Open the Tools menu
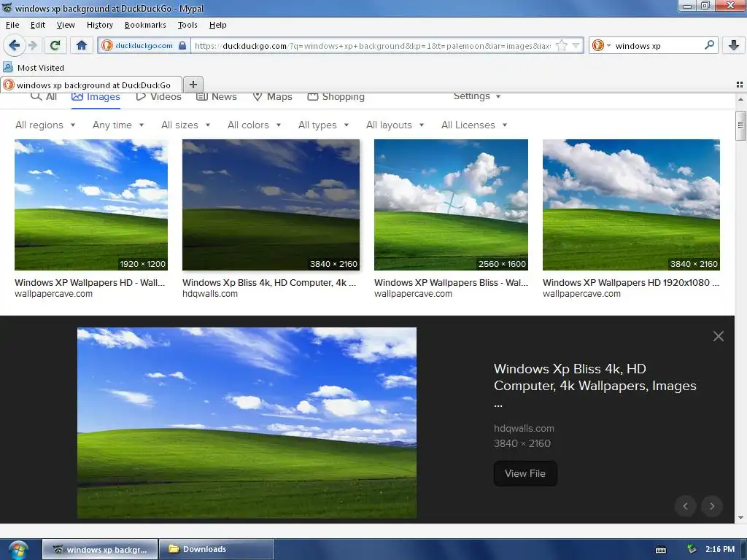The height and width of the screenshot is (560, 747). [187, 25]
